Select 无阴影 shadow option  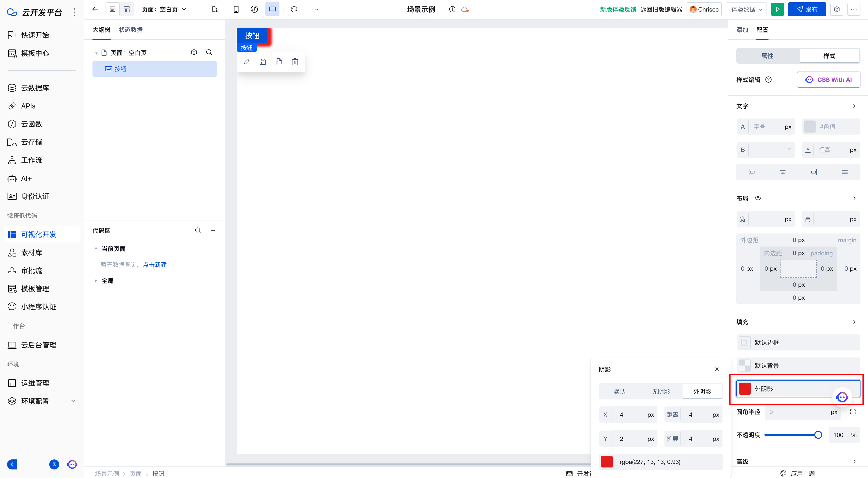pos(661,391)
